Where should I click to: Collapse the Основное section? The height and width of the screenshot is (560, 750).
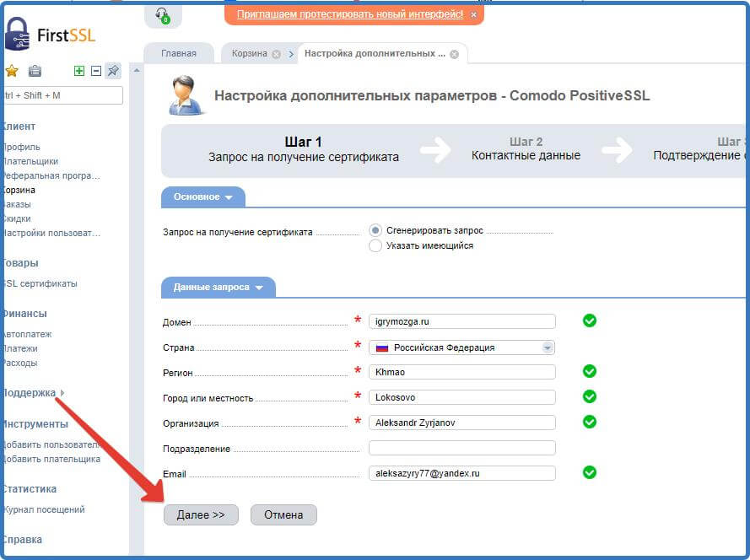203,197
